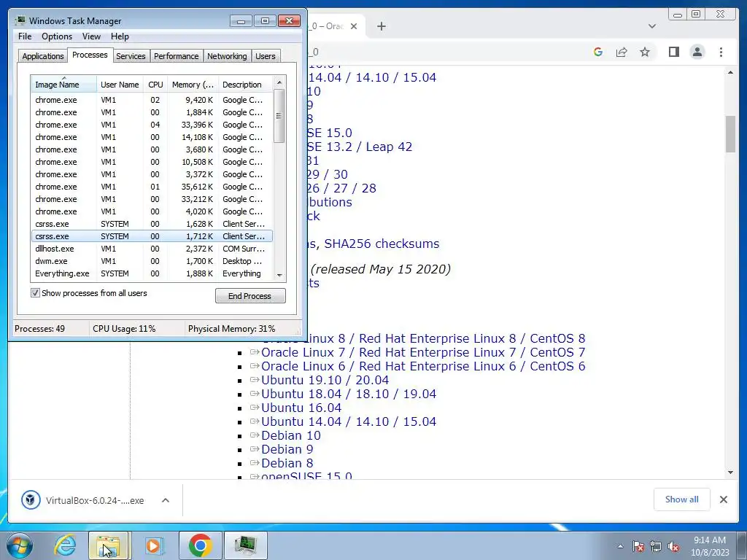Open the Debian 9 link
The width and height of the screenshot is (747, 560).
tap(287, 449)
